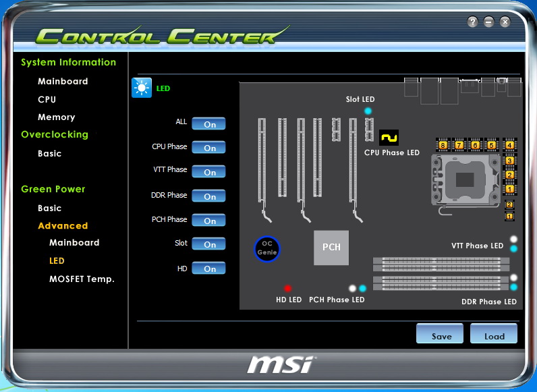The height and width of the screenshot is (392, 537).
Task: Open MOSFET Temp. page
Action: pos(82,279)
